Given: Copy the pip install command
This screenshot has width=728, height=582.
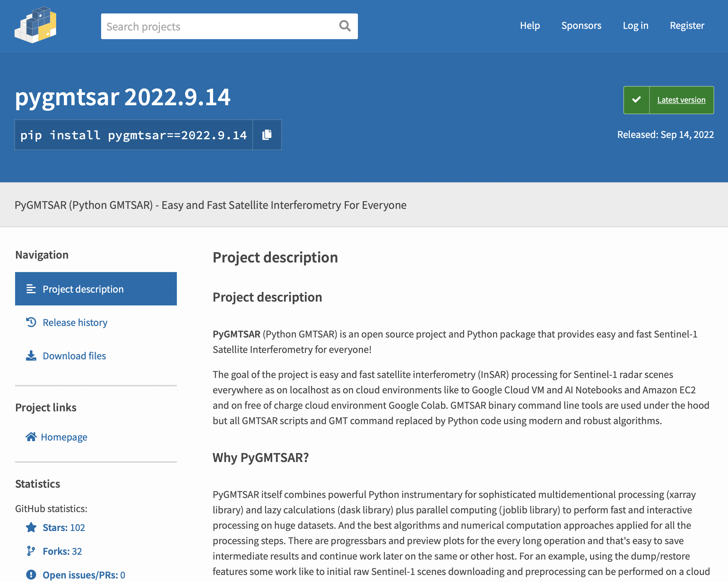Looking at the screenshot, I should pos(266,135).
